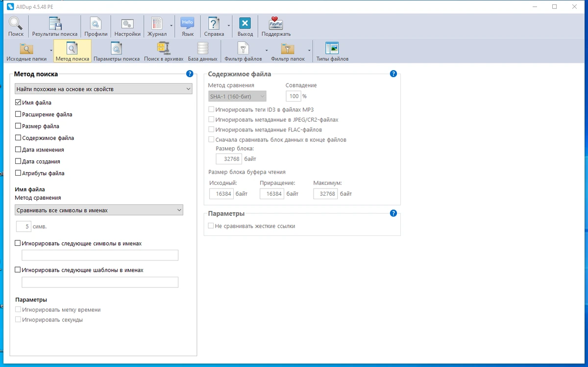Open Поиск в архивах icon
The width and height of the screenshot is (588, 367).
coord(164,48)
